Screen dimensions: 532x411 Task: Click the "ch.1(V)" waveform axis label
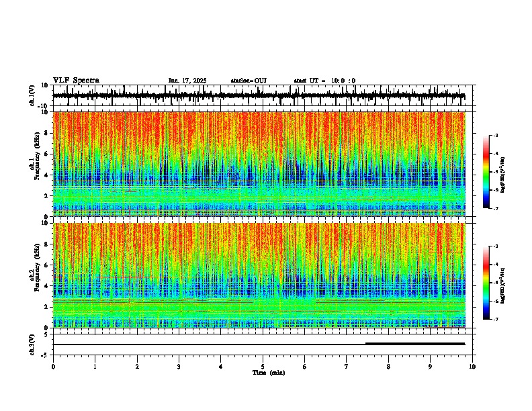click(32, 95)
